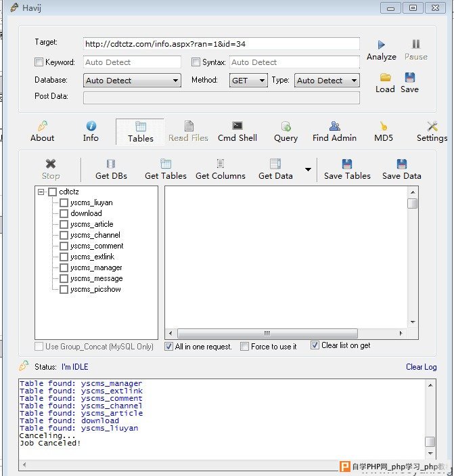Open the Type Auto Detect dropdown
The image size is (454, 476).
click(x=327, y=81)
